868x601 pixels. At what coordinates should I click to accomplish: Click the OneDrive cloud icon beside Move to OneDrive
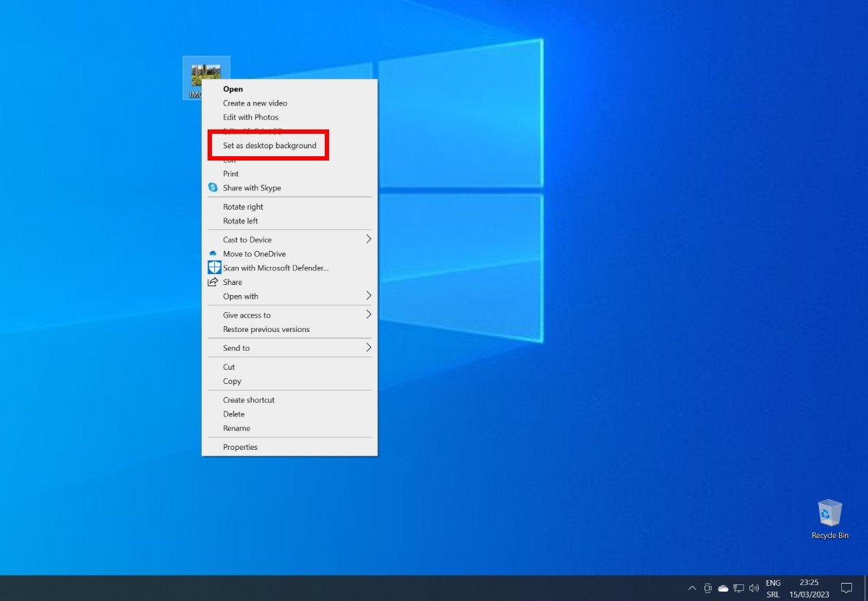tap(213, 253)
